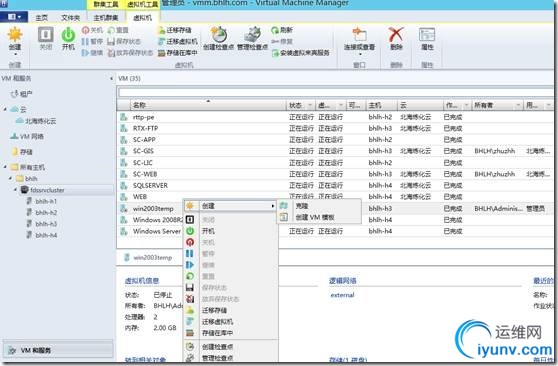Click 修复 repair in the ribbon
The width and height of the screenshot is (558, 366).
tap(282, 42)
